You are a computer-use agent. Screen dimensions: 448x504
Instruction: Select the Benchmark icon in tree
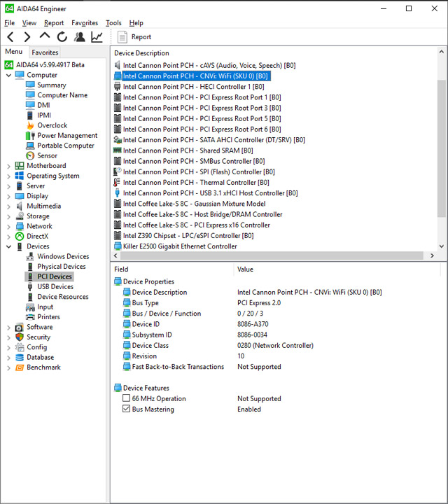[x=20, y=367]
